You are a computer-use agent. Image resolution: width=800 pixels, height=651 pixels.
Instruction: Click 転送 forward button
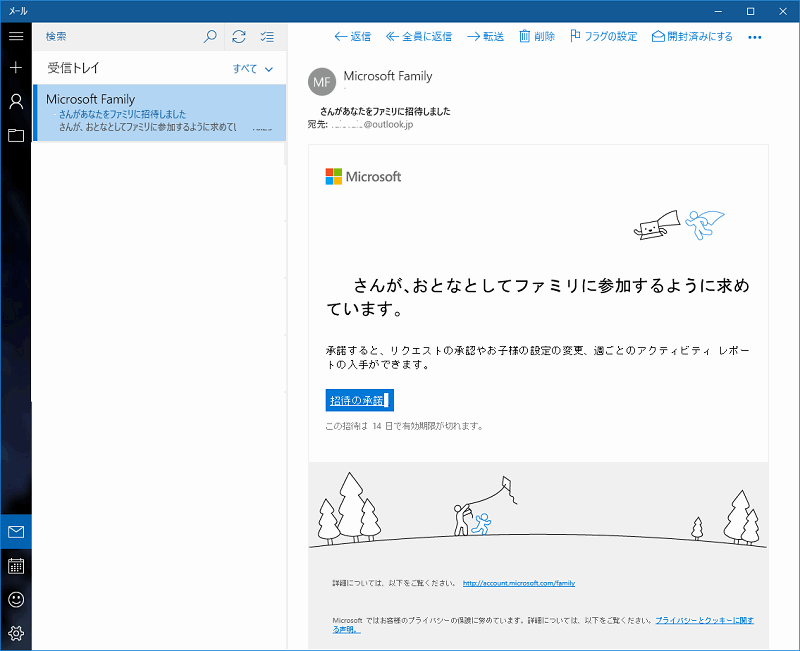pos(485,36)
